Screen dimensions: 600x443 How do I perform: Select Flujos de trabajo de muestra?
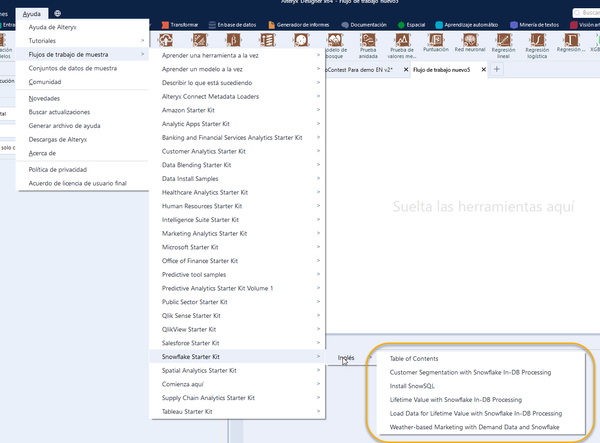coord(83,54)
